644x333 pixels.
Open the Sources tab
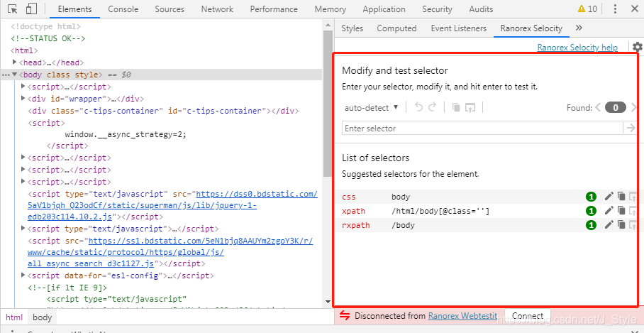point(168,9)
